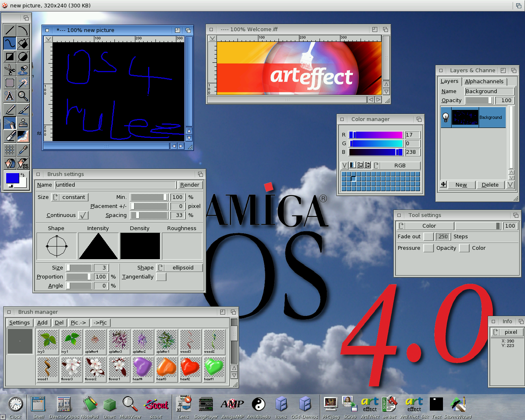525x420 pixels.
Task: Select the paint bucket Fill tool
Action: (23, 70)
